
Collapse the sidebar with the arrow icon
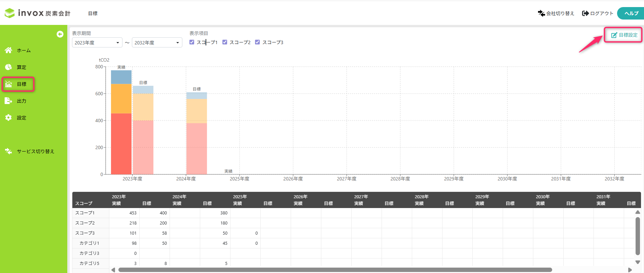point(60,34)
